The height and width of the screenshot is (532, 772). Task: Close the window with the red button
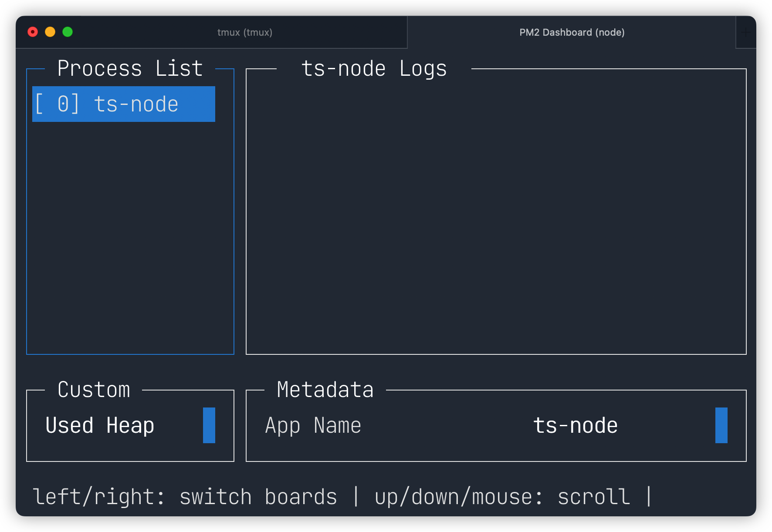pos(33,32)
